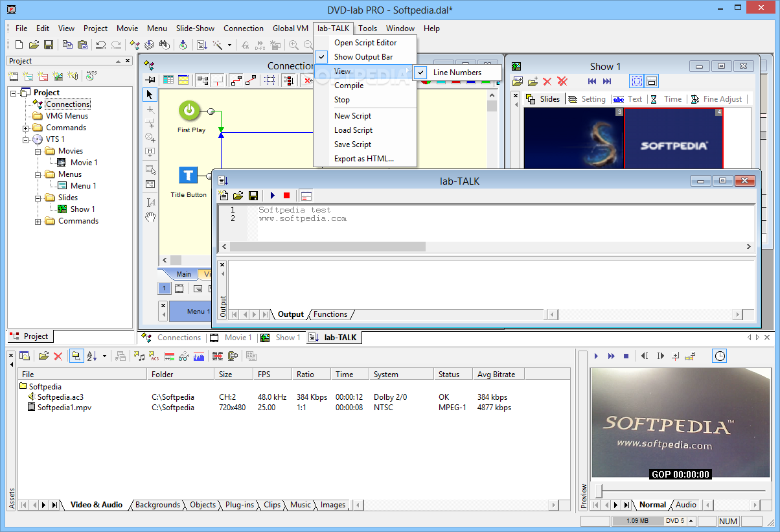Toggle the pin button in Connections toolbar
Viewport: 780px width, 532px height.
[x=150, y=80]
